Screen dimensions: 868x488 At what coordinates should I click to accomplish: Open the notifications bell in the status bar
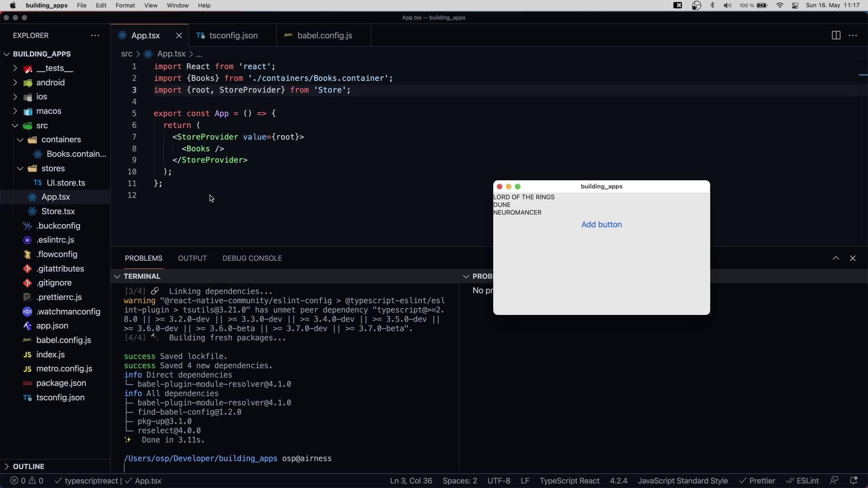coord(854,481)
